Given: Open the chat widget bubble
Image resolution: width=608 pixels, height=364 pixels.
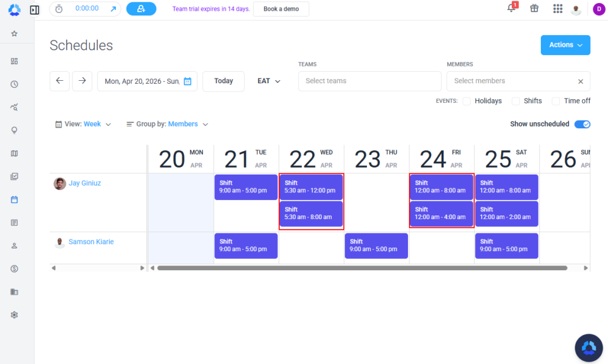Looking at the screenshot, I should 588,348.
